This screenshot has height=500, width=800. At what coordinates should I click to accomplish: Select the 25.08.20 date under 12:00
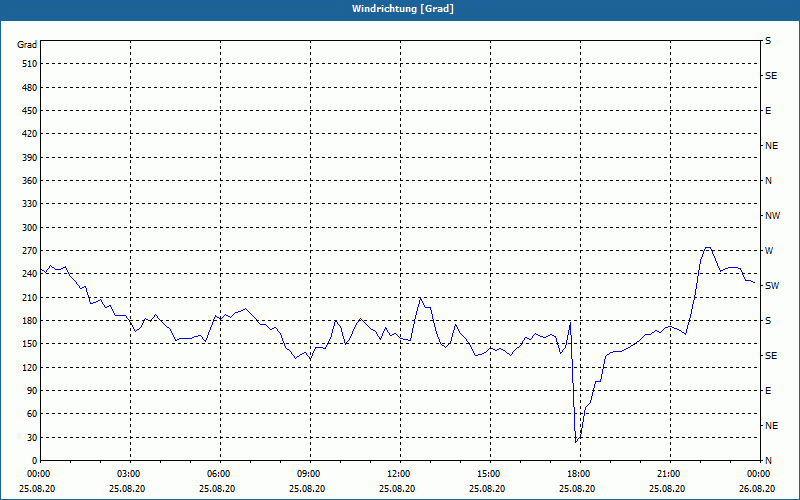coord(397,488)
